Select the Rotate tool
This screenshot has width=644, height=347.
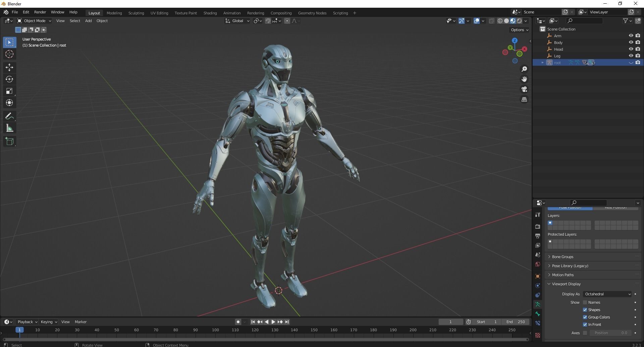coord(9,79)
